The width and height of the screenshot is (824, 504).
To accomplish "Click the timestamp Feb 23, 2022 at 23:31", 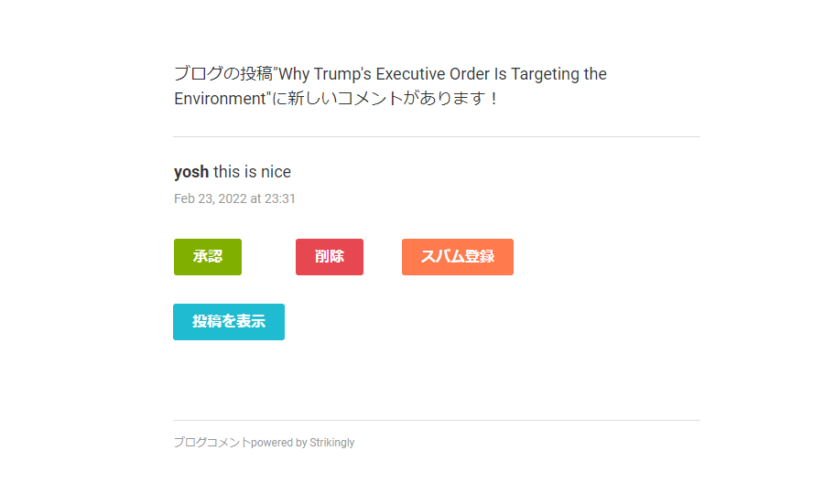I will pos(235,198).
